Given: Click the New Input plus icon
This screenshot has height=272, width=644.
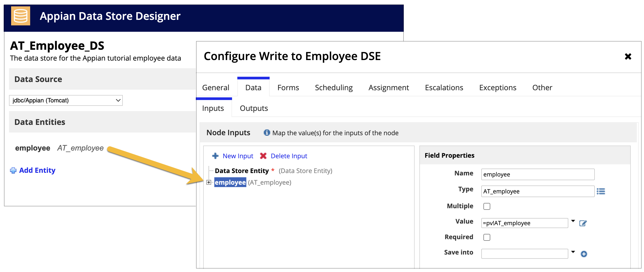Looking at the screenshot, I should pos(215,156).
